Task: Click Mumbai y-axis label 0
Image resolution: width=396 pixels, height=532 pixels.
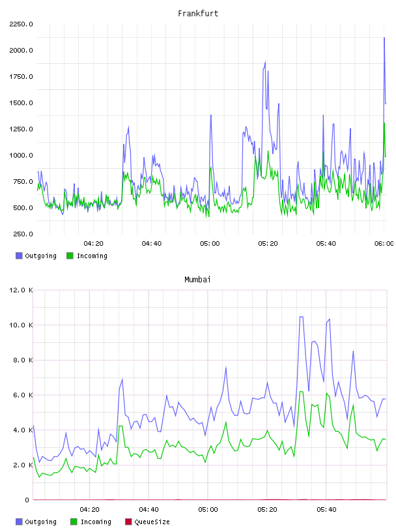Action: pyautogui.click(x=27, y=500)
